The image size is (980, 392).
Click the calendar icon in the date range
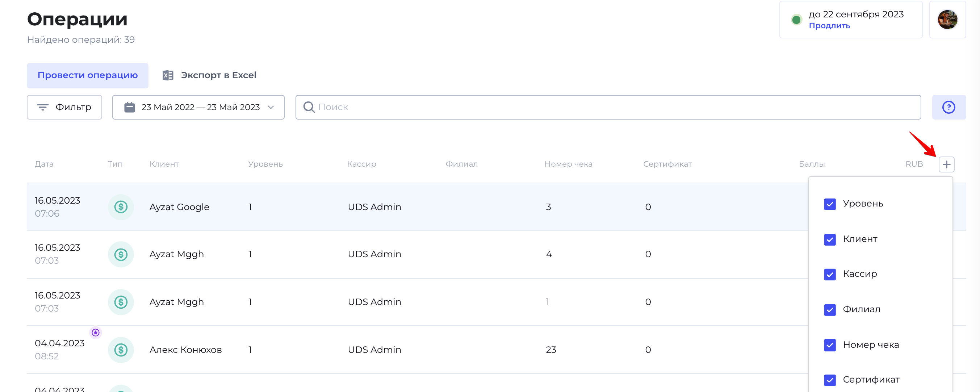tap(129, 107)
